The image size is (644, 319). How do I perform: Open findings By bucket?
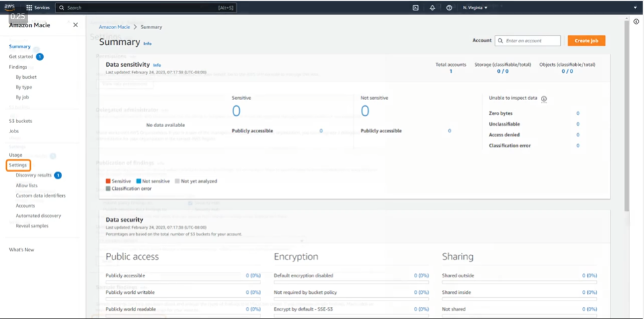(26, 77)
